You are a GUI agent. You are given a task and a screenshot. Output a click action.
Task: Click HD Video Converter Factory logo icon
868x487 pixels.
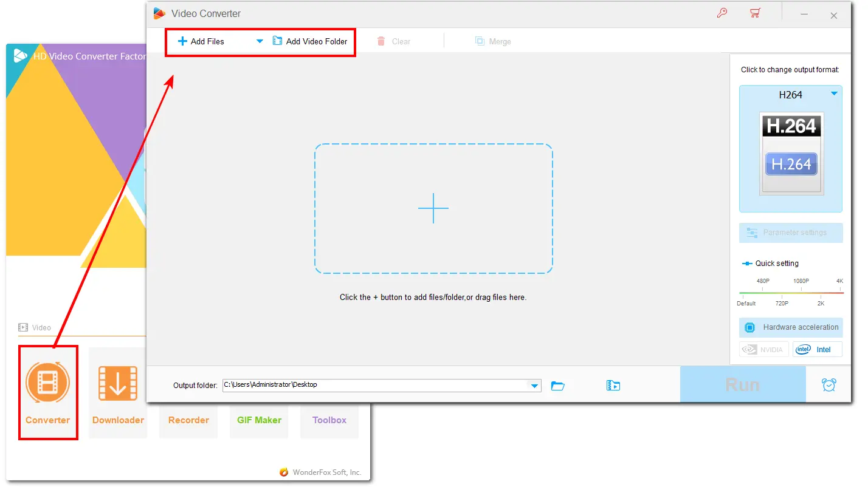(x=21, y=56)
